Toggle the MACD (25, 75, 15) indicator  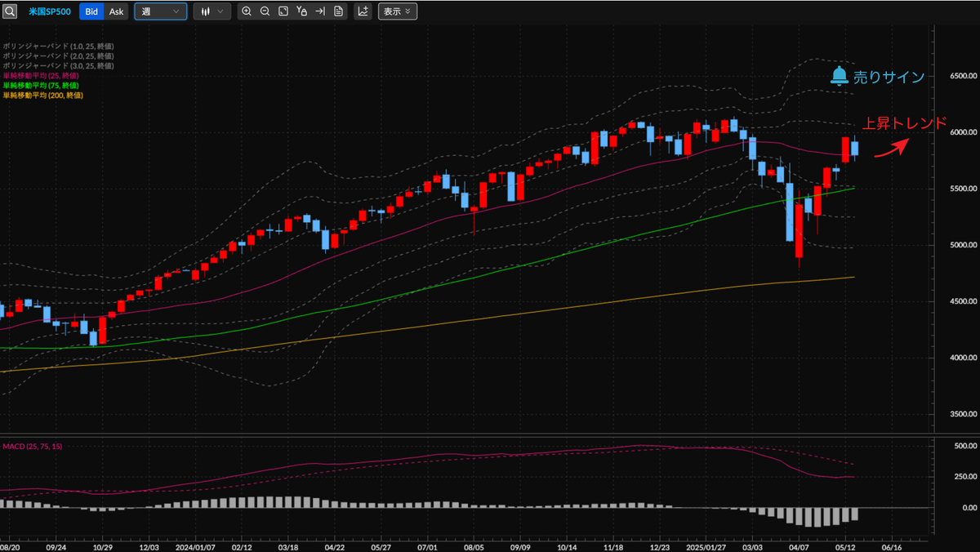pyautogui.click(x=30, y=446)
